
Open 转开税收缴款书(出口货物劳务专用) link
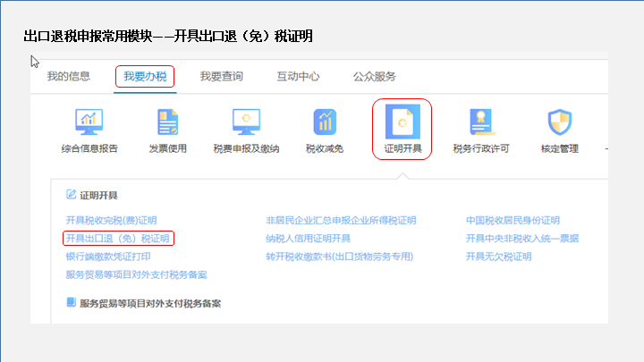tap(339, 257)
